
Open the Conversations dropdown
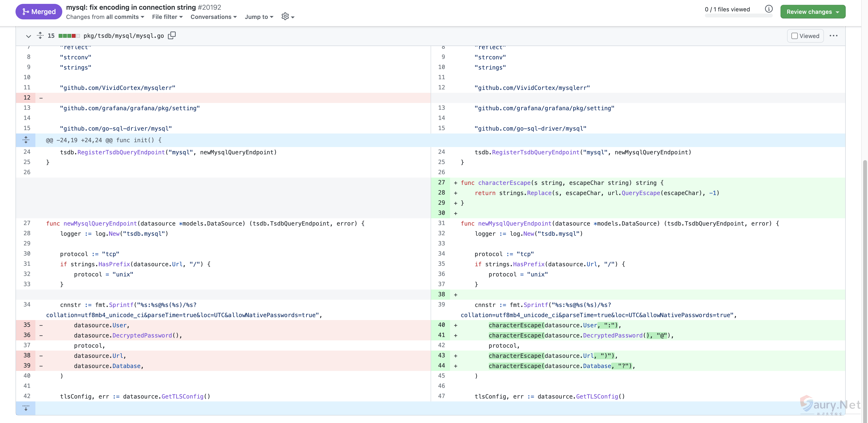[x=213, y=17]
